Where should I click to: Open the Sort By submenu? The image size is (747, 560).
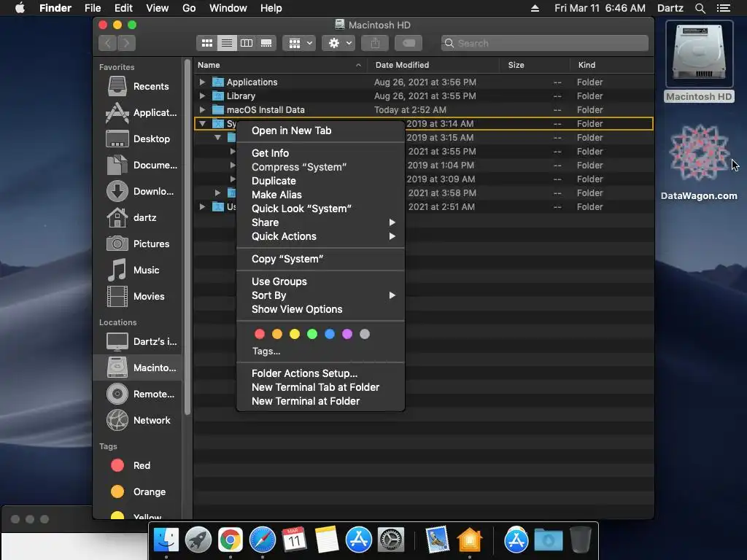[321, 295]
